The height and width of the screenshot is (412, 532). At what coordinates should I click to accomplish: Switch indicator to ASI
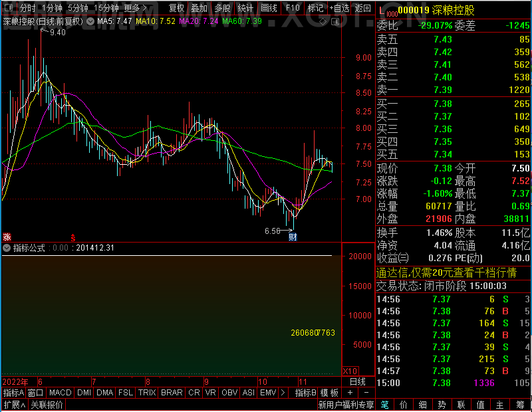(x=249, y=393)
